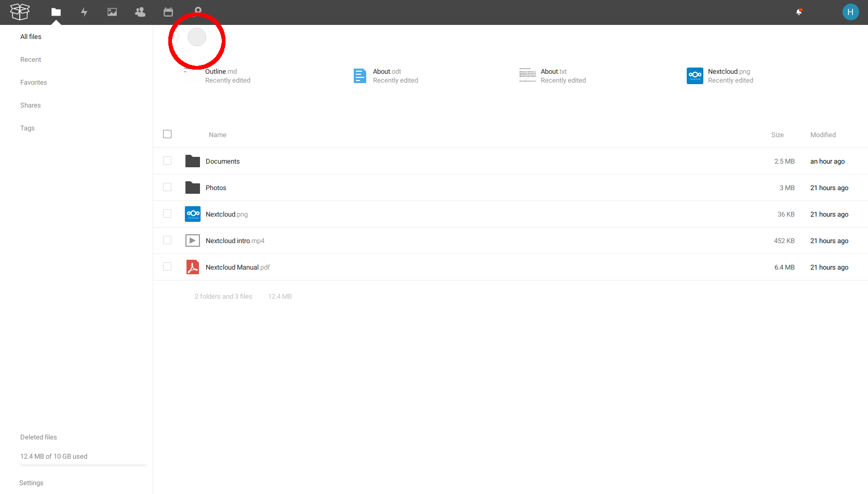Open the Gallery picture icon in top bar
This screenshot has height=494, width=868.
coord(112,12)
